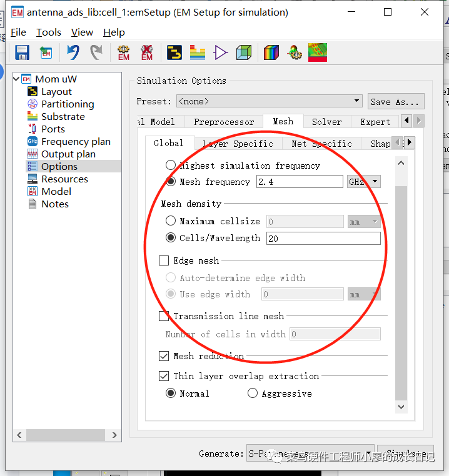Click Save As preset button
Image resolution: width=449 pixels, height=476 pixels.
point(396,101)
